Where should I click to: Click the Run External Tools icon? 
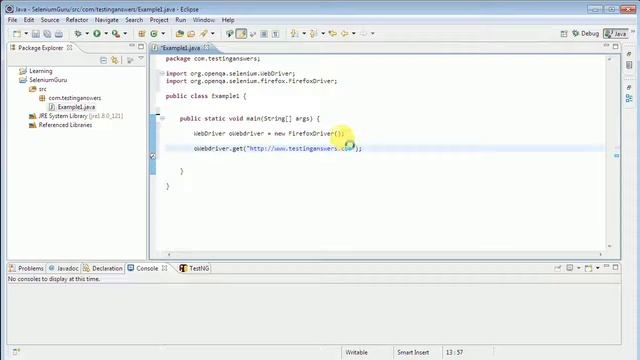(116, 34)
